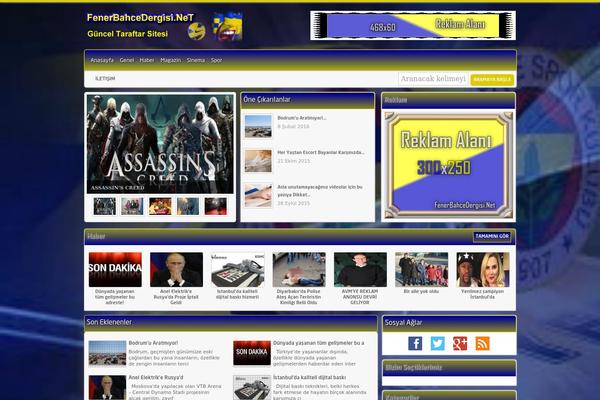Click the Putin thumbnail in Haber row

click(176, 269)
